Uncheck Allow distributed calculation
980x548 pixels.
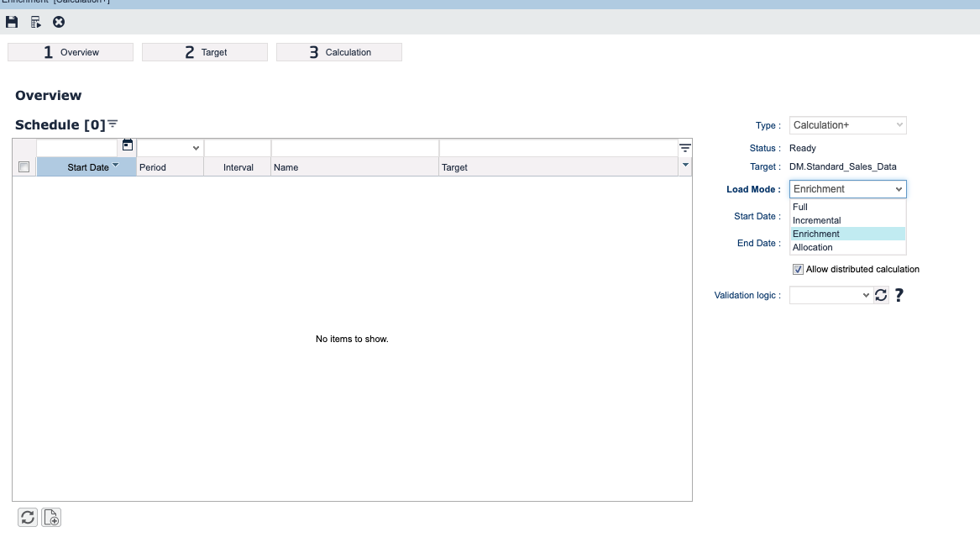[797, 269]
